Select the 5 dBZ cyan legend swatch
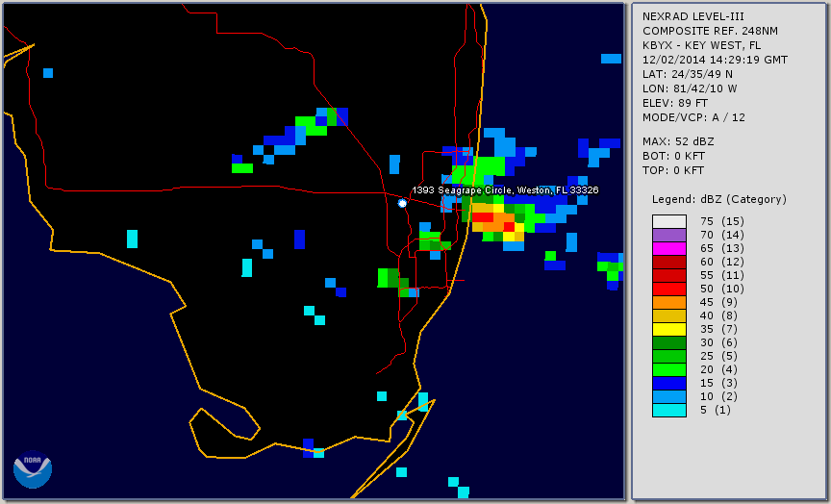This screenshot has height=504, width=831. pos(669,410)
